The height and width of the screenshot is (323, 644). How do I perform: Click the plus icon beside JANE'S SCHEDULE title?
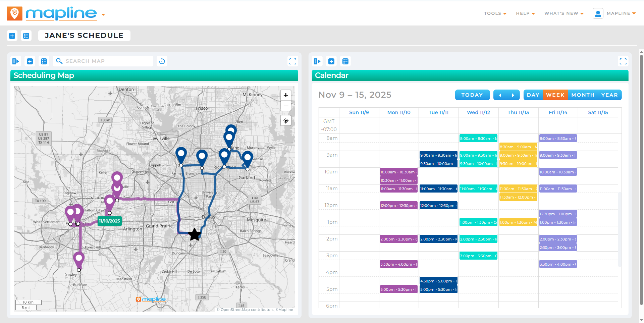[12, 36]
